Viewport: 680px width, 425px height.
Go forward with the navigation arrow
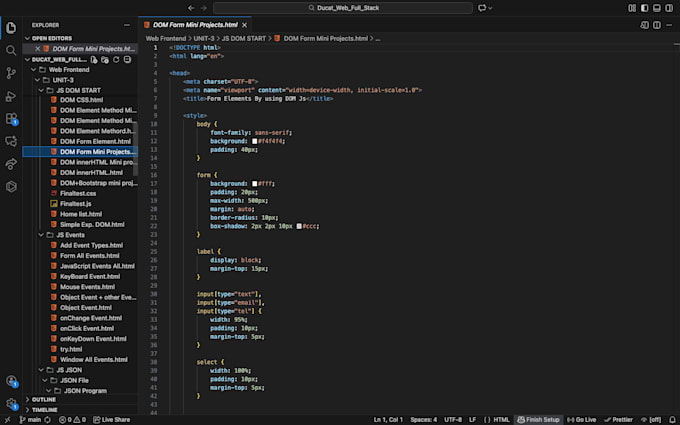point(204,8)
